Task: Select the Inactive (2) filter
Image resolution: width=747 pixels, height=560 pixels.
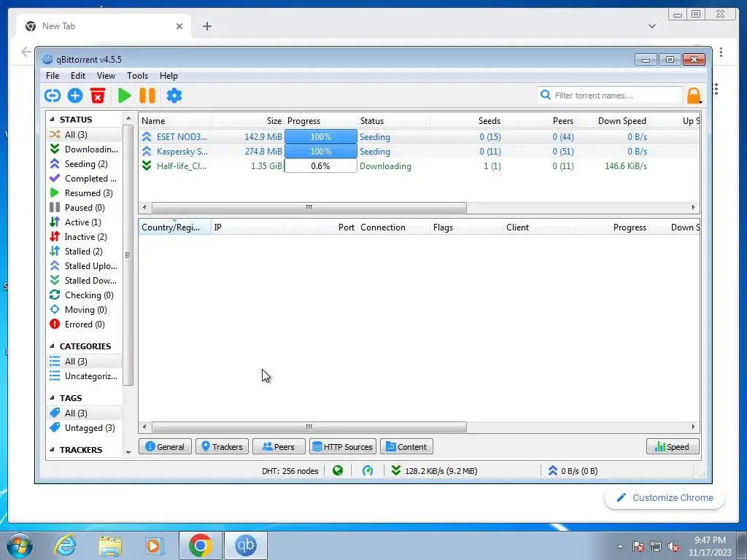Action: point(85,237)
